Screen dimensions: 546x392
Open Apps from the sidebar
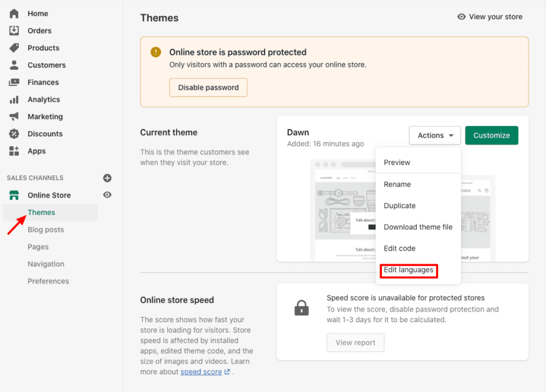[37, 151]
